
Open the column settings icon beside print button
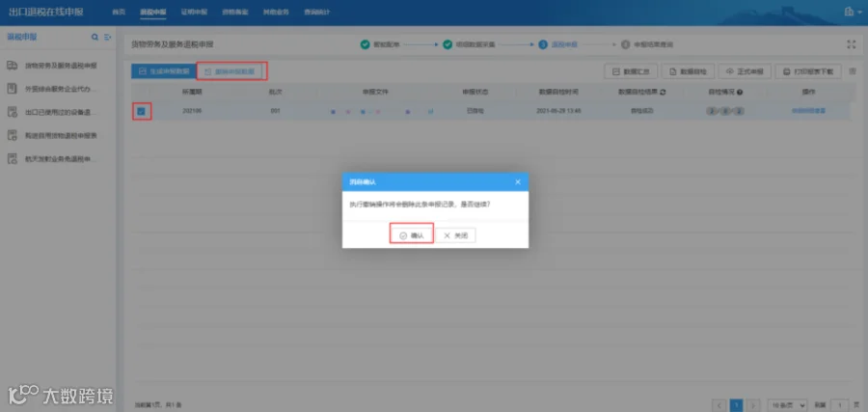point(853,70)
